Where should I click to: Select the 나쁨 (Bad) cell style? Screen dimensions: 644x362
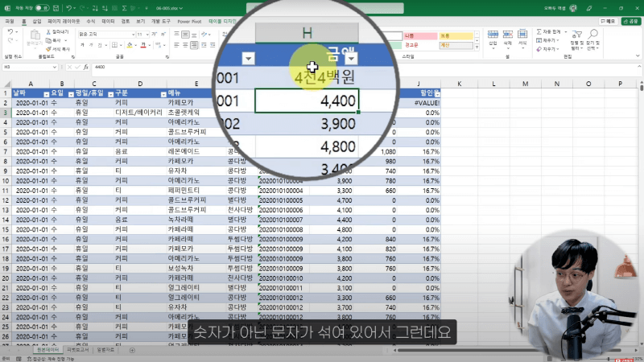[420, 36]
